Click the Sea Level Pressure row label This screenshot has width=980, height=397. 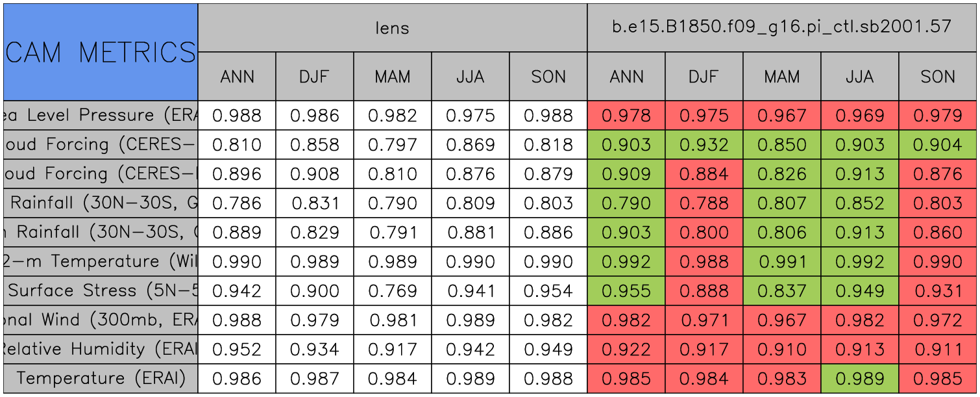[x=101, y=116]
